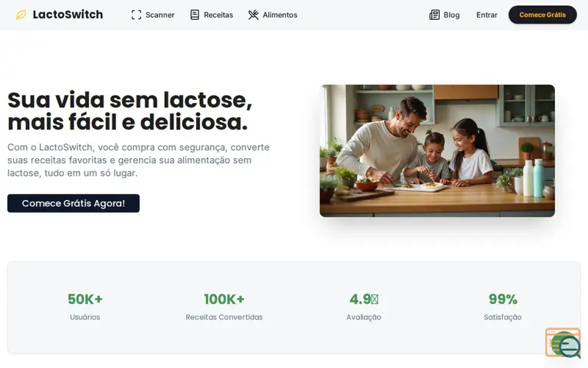Go to the Receitas page
This screenshot has width=588, height=368.
(x=212, y=15)
